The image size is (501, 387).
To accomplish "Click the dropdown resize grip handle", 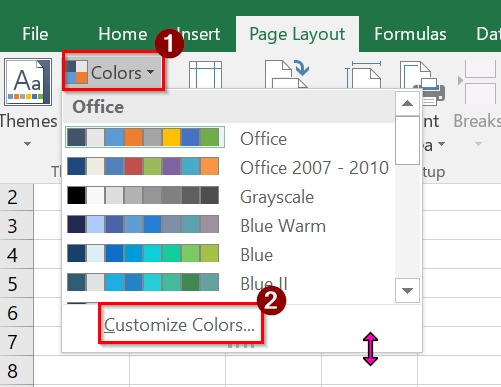I will click(241, 346).
